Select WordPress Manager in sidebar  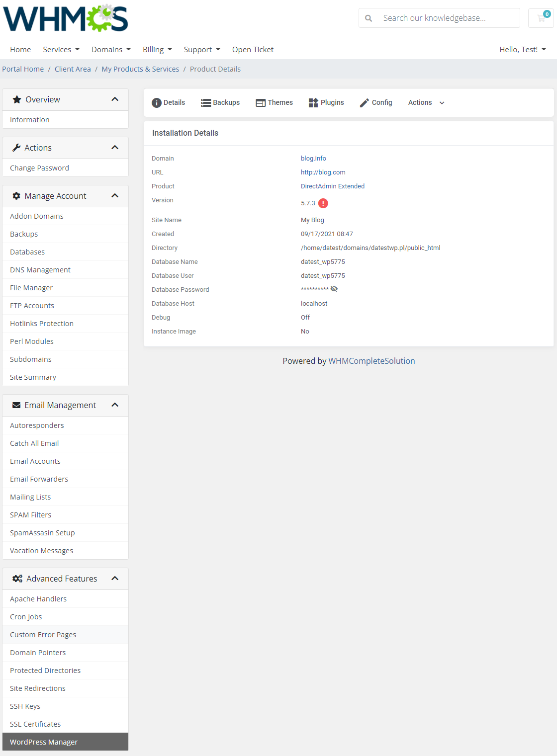point(66,742)
